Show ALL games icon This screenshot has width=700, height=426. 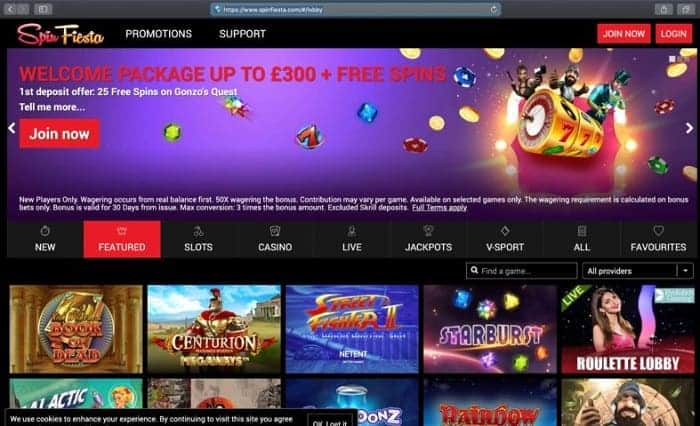tap(582, 231)
